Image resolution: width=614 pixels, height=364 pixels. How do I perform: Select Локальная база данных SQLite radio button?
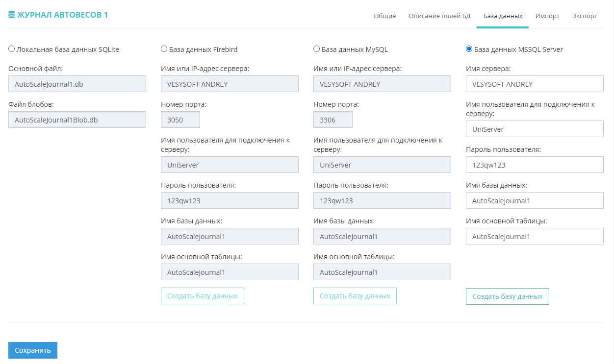pyautogui.click(x=12, y=49)
